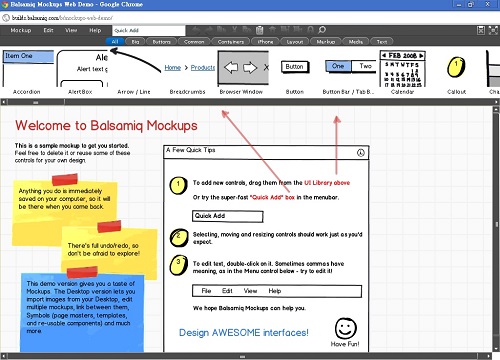Filter library by iPhone category
Image resolution: width=500 pixels, height=360 pixels.
pos(265,42)
